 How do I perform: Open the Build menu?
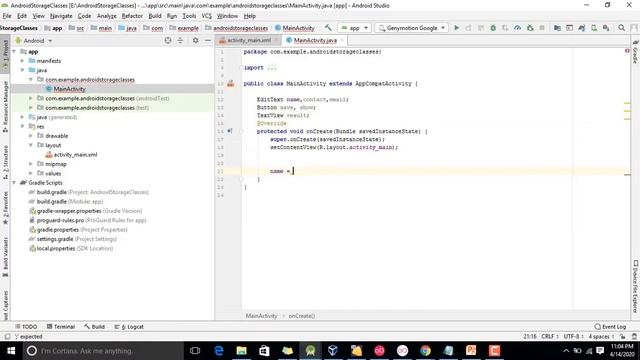coord(155,16)
